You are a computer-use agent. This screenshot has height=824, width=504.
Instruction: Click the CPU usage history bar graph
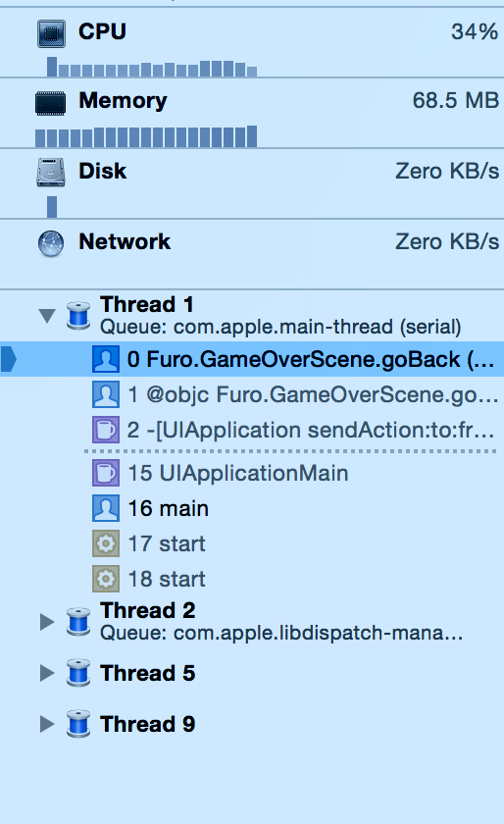click(151, 68)
